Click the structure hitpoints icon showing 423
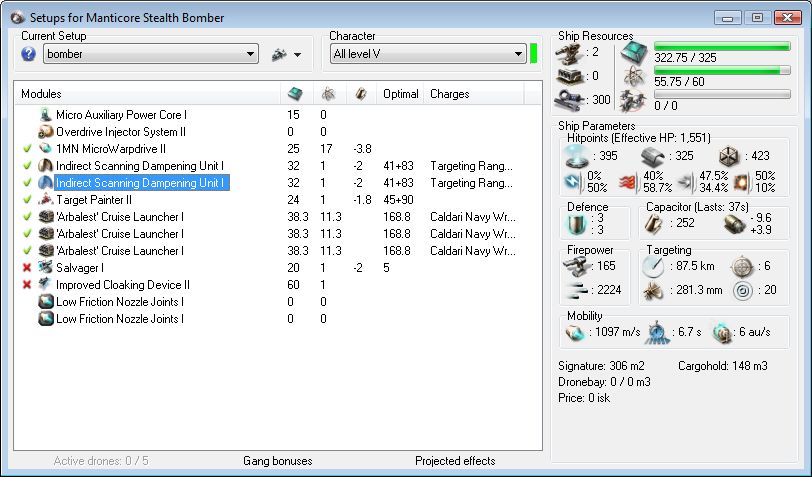 (x=730, y=156)
